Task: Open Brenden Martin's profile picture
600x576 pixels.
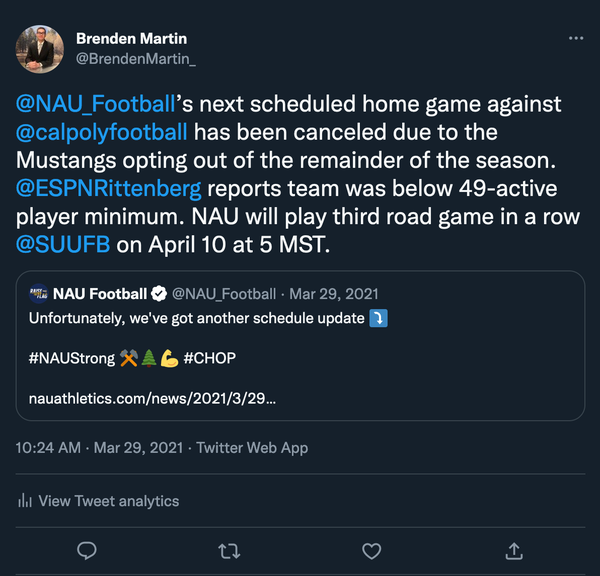Action: pos(40,48)
